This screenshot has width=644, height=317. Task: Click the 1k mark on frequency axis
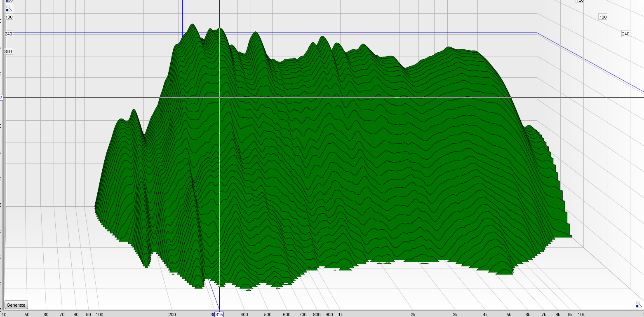(340, 315)
